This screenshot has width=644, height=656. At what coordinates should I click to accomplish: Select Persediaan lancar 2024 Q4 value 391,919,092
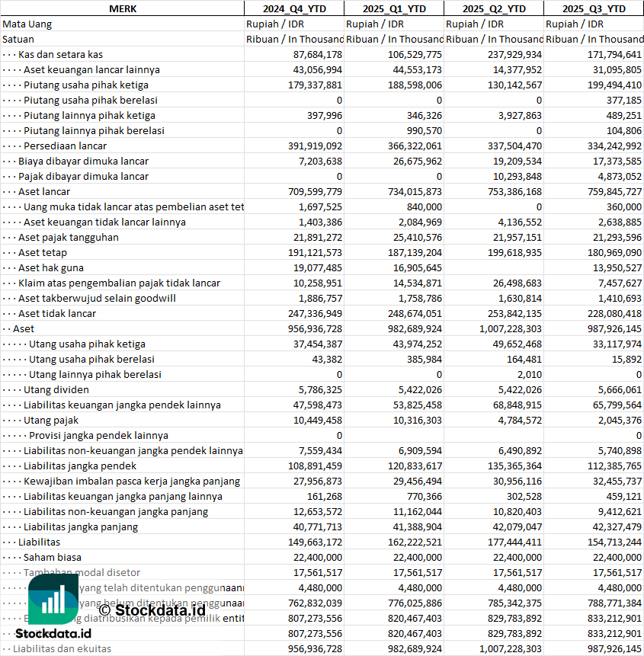[x=315, y=146]
